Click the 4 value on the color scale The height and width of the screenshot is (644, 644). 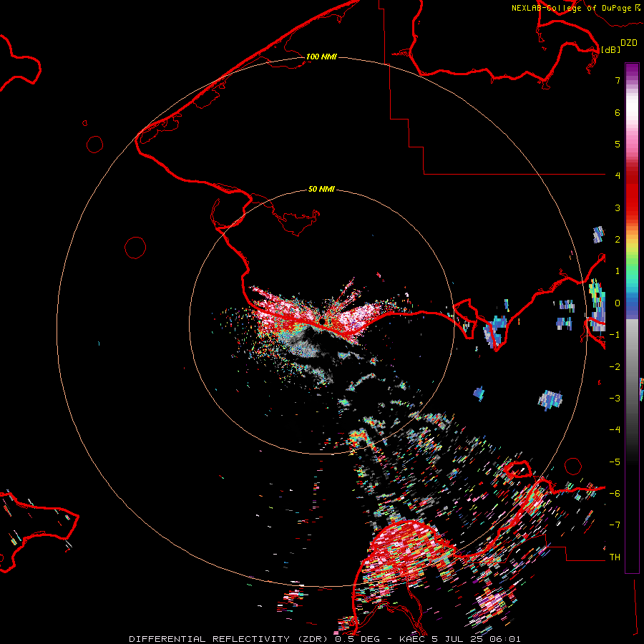pyautogui.click(x=618, y=176)
